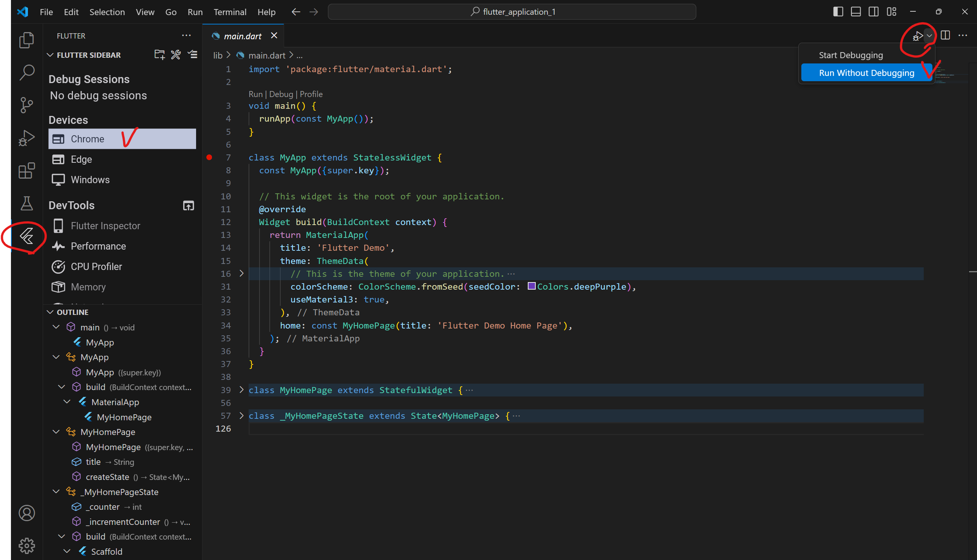Open the Testing beaker view
The height and width of the screenshot is (560, 977).
[26, 204]
